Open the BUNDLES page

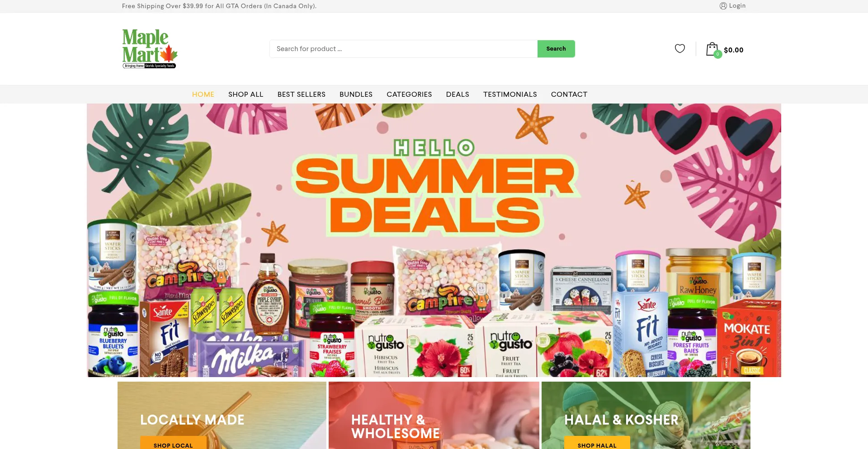(x=356, y=95)
